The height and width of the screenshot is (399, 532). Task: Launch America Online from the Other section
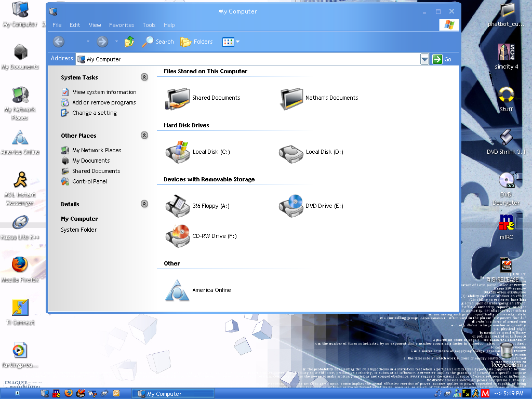(177, 290)
